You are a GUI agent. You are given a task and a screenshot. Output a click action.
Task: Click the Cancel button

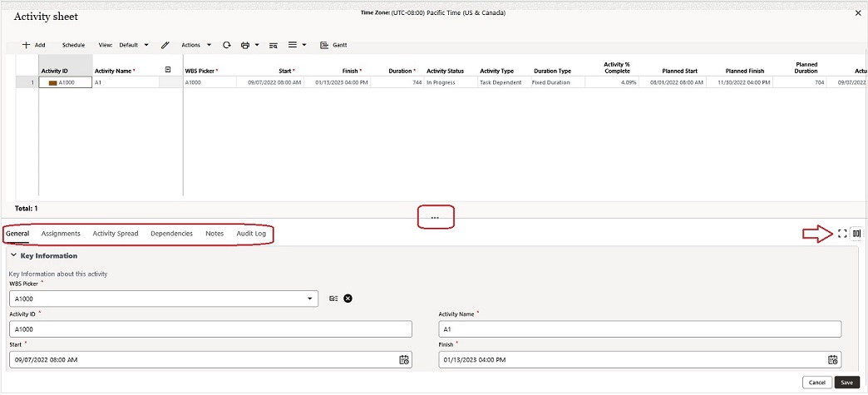click(817, 383)
